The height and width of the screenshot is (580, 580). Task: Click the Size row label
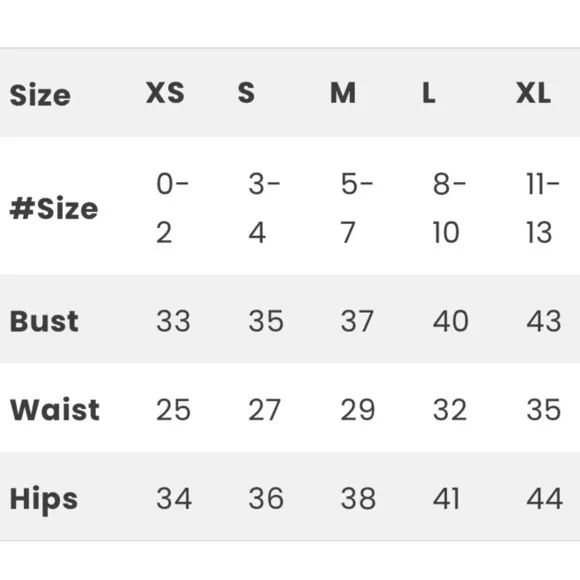[40, 95]
